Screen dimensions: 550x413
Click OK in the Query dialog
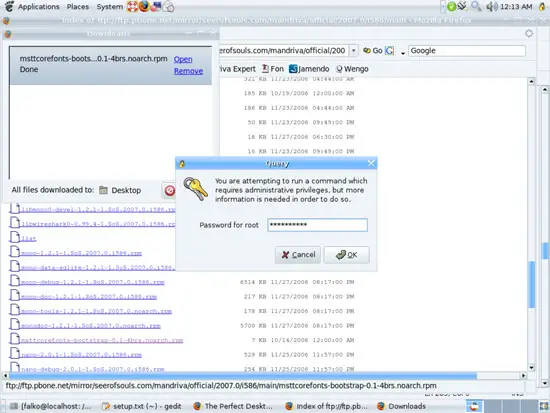(347, 255)
